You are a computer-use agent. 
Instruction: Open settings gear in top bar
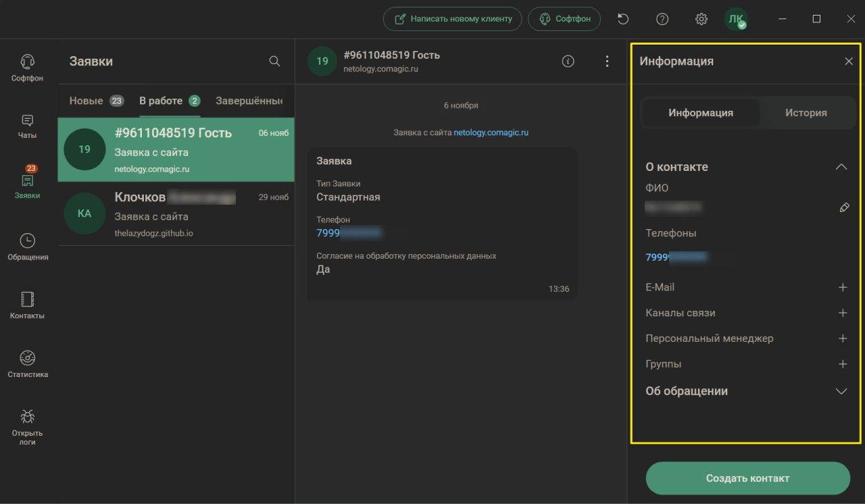tap(701, 19)
